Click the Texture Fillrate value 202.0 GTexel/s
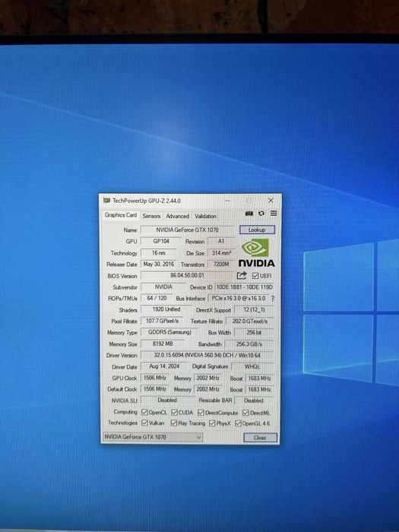The image size is (399, 532). [x=250, y=321]
